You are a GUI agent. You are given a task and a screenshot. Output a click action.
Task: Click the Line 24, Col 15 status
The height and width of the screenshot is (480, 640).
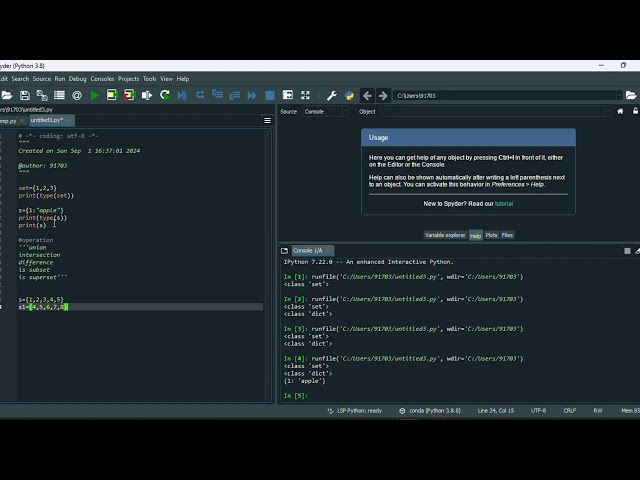coord(496,411)
